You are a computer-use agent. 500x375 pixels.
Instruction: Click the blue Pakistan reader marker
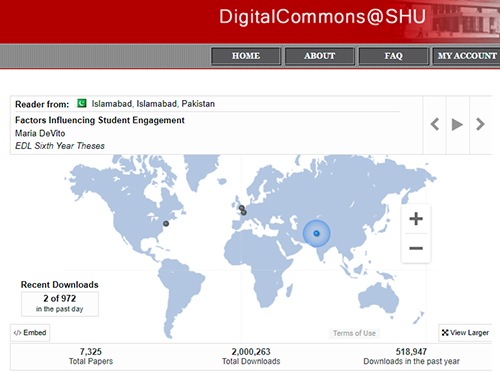coord(316,233)
